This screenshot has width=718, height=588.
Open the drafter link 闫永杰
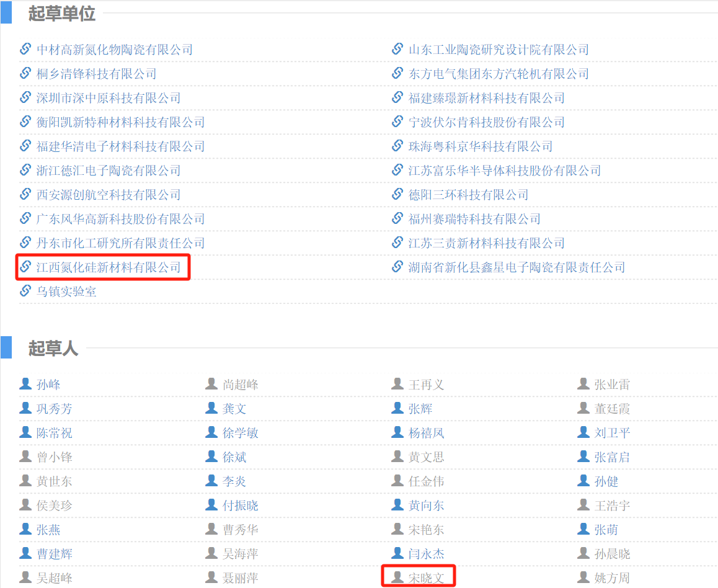427,554
